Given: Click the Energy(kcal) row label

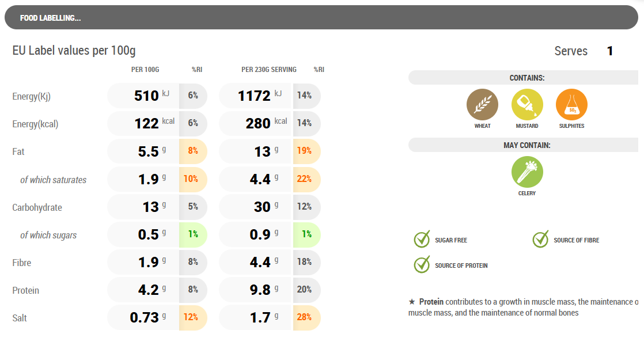Looking at the screenshot, I should pos(35,124).
